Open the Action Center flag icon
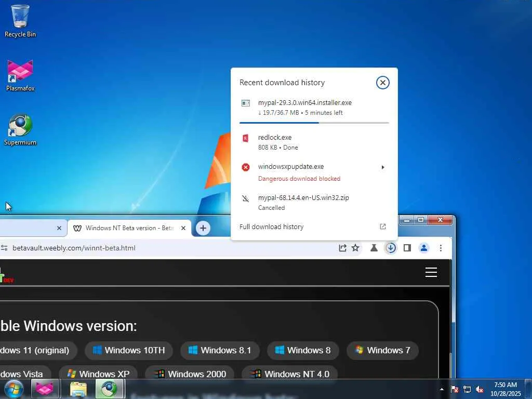The image size is (532, 399). [455, 389]
